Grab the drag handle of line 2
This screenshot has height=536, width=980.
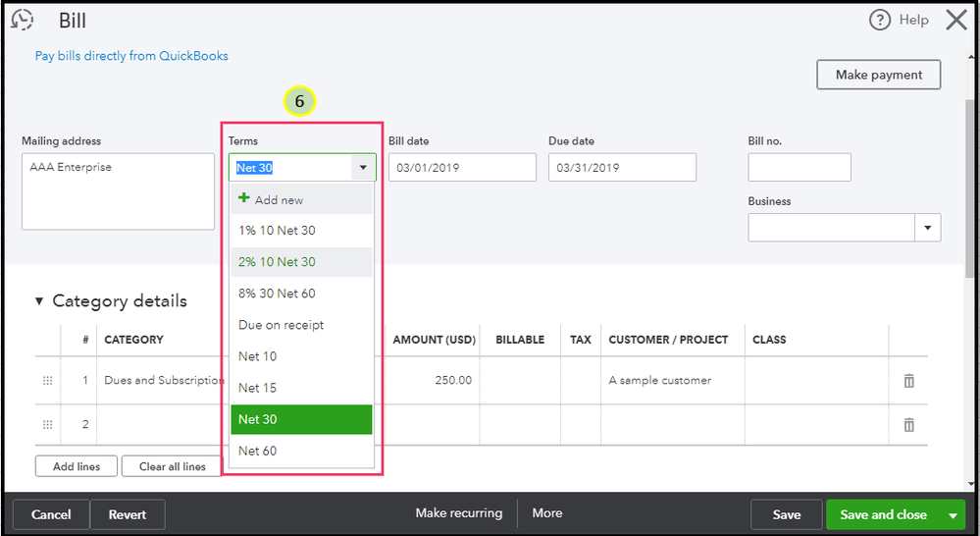click(47, 425)
